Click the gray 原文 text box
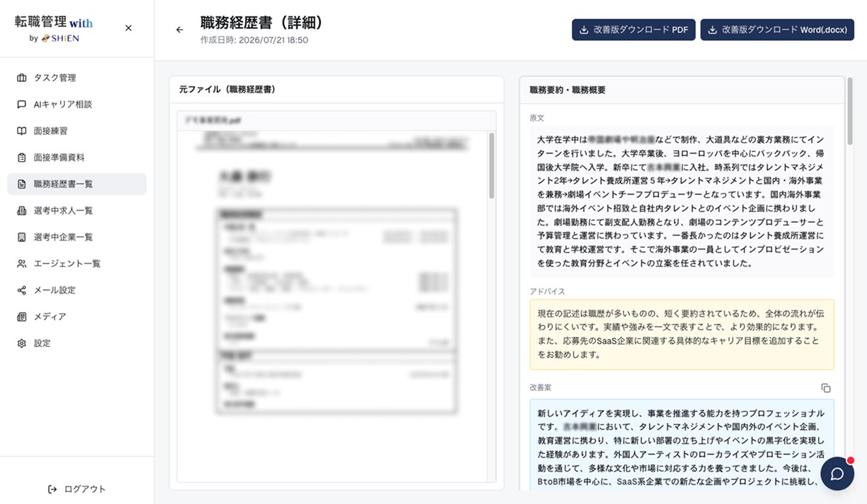Screen dimensions: 867x504 pos(682,202)
